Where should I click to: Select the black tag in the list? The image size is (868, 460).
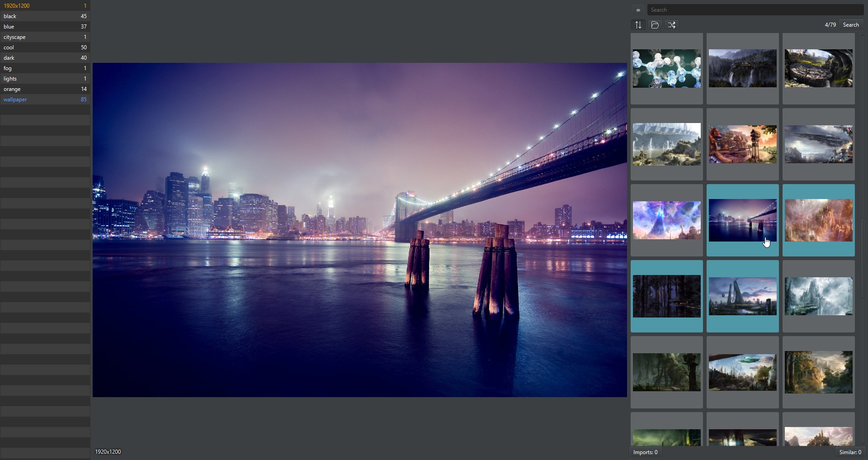click(x=45, y=16)
